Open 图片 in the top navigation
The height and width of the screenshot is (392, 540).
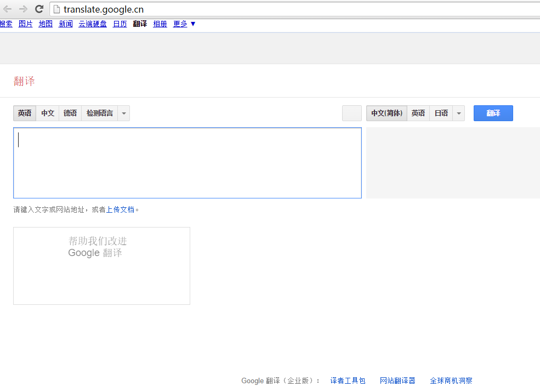click(x=26, y=24)
